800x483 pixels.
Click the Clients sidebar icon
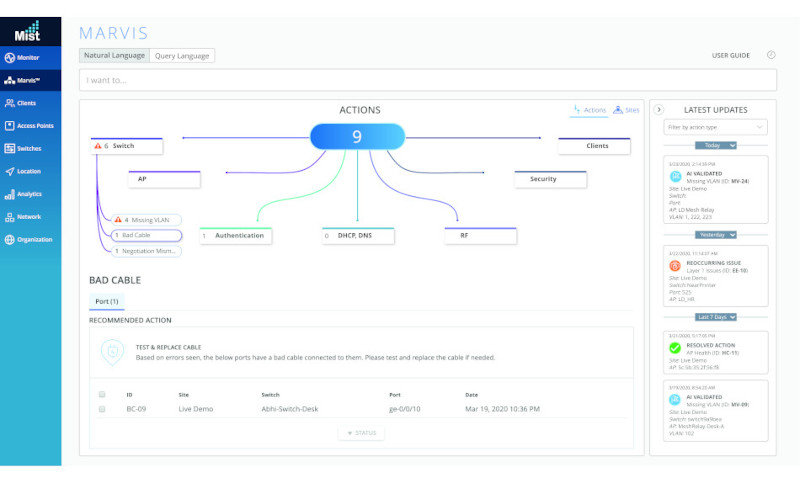tap(10, 102)
